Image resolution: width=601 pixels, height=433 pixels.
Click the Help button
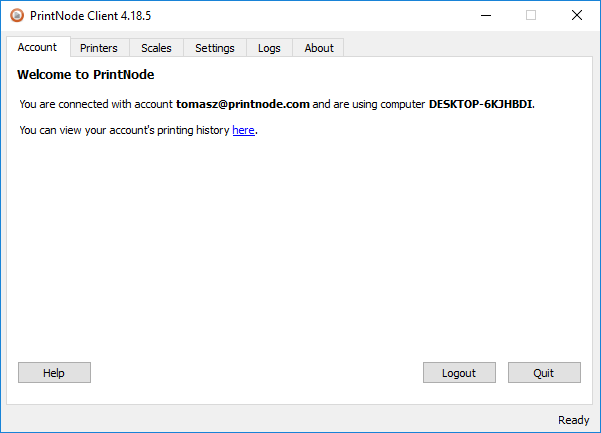(54, 372)
